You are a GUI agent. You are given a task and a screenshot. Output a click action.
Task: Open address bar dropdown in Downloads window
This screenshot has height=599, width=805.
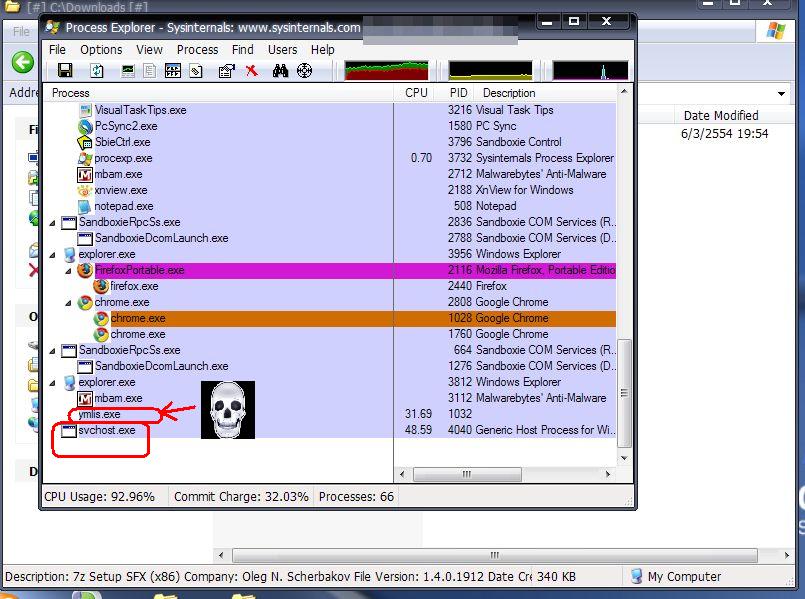click(x=781, y=93)
